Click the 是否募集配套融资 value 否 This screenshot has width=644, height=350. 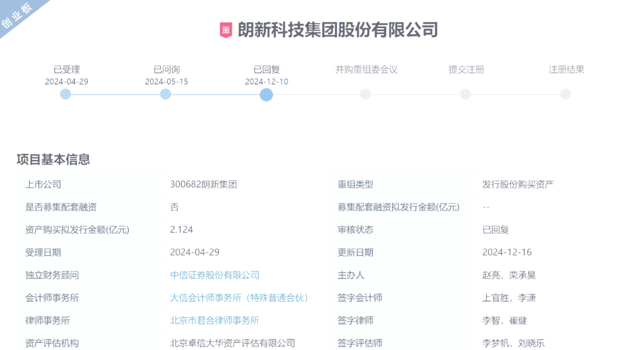pos(175,207)
